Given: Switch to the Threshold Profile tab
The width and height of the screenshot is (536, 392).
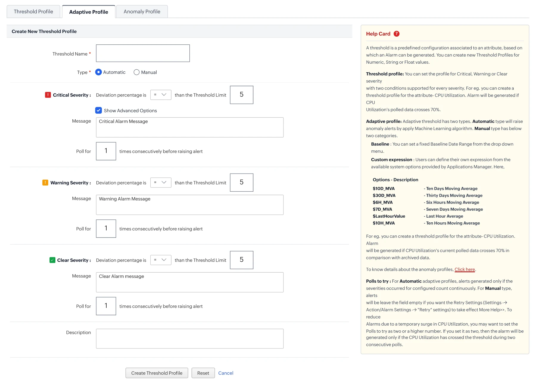Looking at the screenshot, I should coord(33,12).
